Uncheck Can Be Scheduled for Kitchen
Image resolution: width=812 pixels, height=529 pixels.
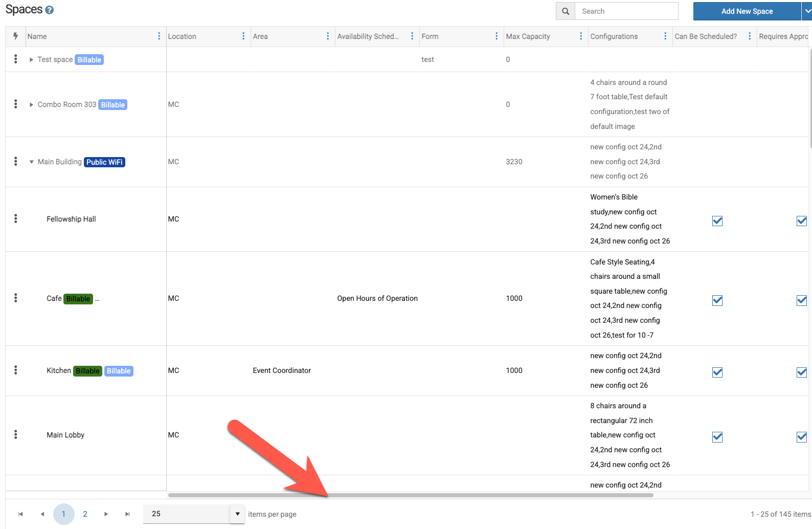coord(717,372)
